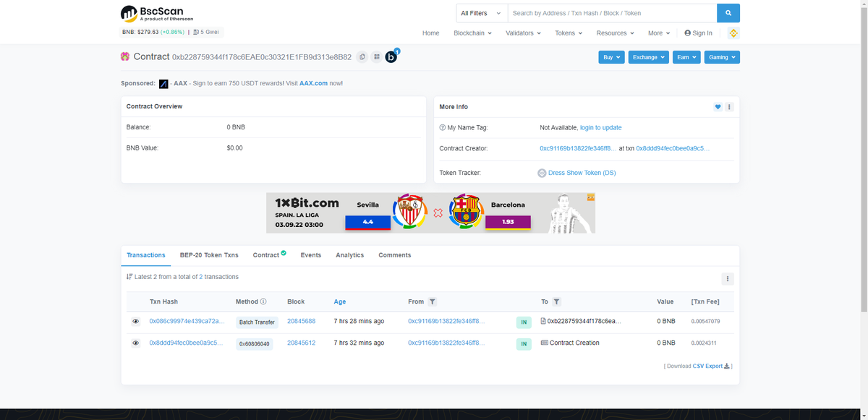
Task: Open the All Filters search dropdown
Action: [x=481, y=13]
